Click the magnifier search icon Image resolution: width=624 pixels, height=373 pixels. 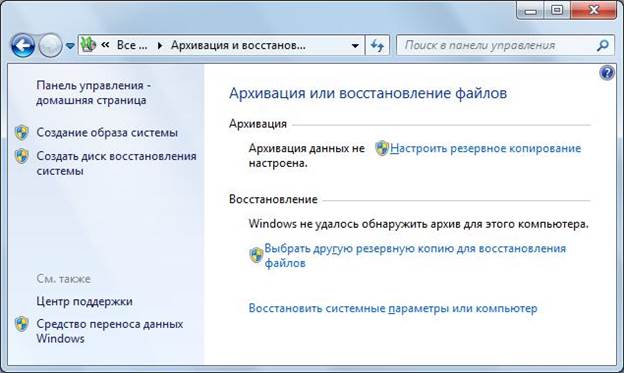(603, 45)
